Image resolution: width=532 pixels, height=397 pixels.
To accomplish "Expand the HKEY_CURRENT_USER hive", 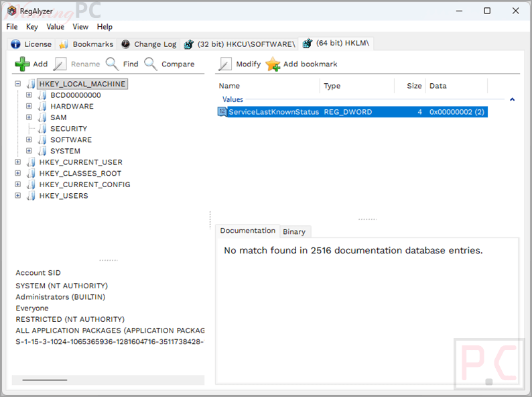I will [17, 162].
